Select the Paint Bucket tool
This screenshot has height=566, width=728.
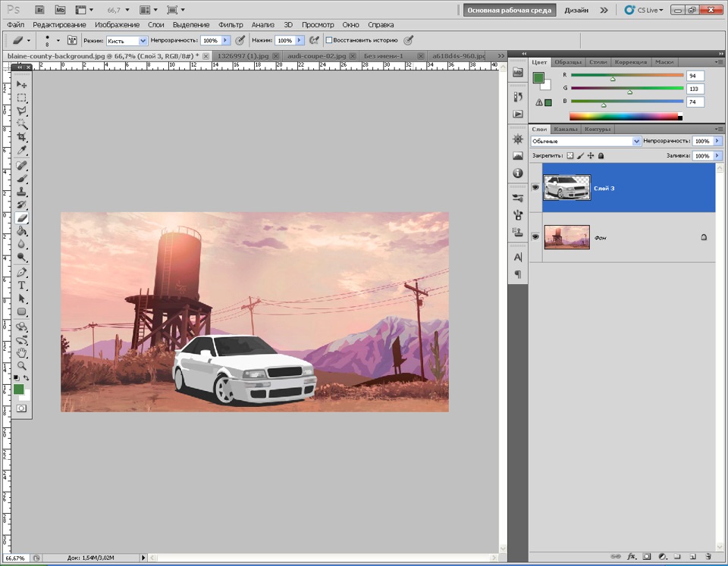tap(21, 231)
